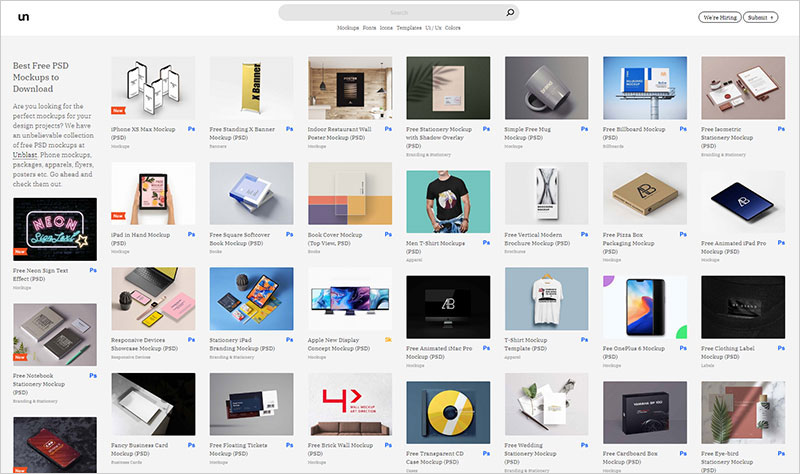800x474 pixels.
Task: Click Ps icon beside Free Isometric Stationery Mockup
Action: point(781,129)
